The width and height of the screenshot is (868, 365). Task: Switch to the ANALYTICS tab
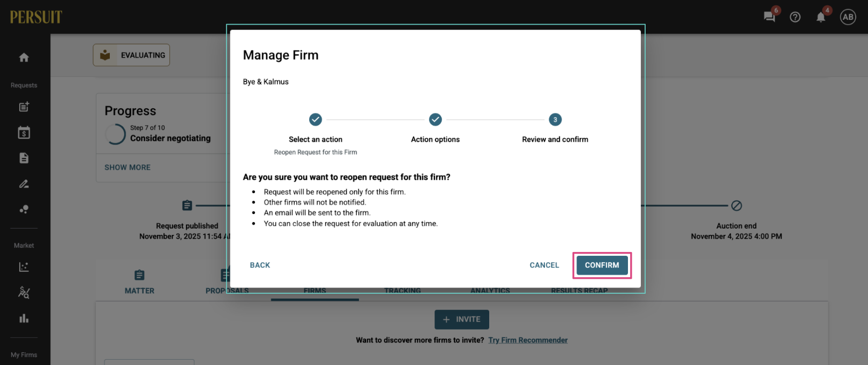click(x=490, y=291)
